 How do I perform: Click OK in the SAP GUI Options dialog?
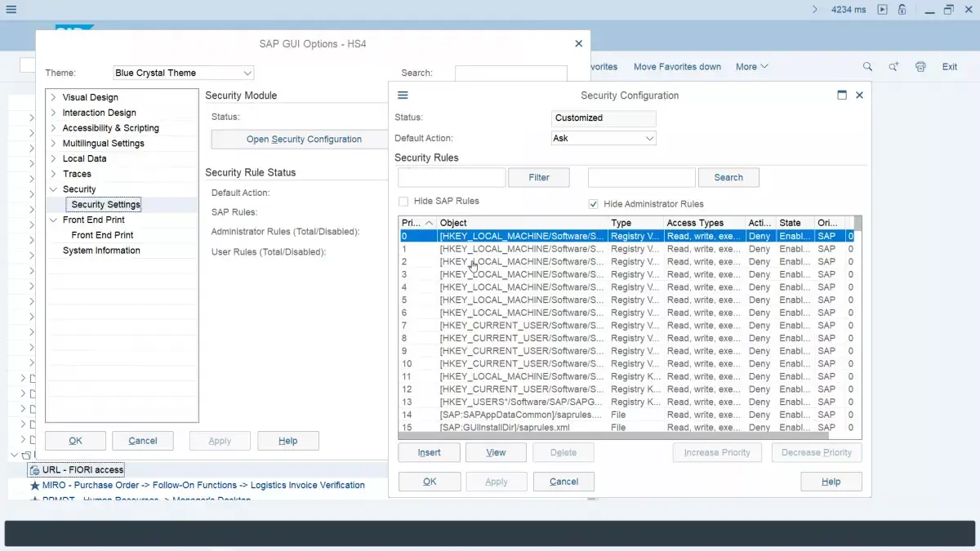click(x=75, y=441)
